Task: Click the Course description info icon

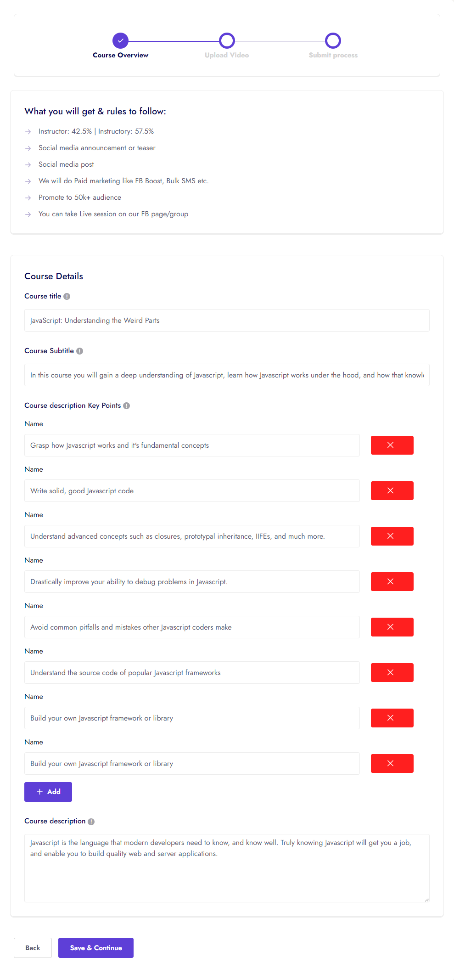Action: pyautogui.click(x=91, y=822)
